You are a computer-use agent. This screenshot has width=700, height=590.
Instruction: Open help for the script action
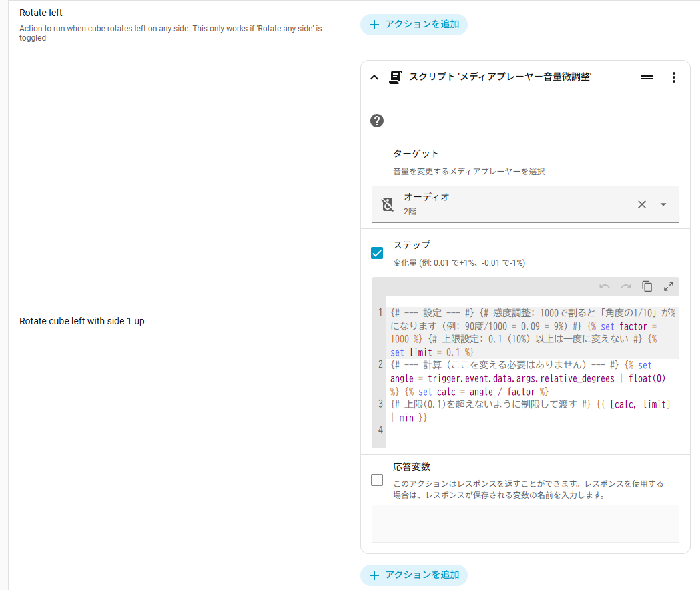377,121
